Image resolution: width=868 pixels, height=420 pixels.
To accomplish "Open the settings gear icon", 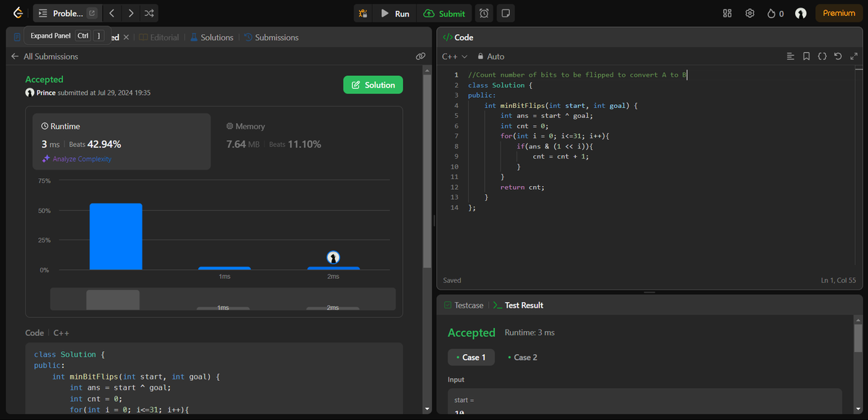I will coord(750,13).
